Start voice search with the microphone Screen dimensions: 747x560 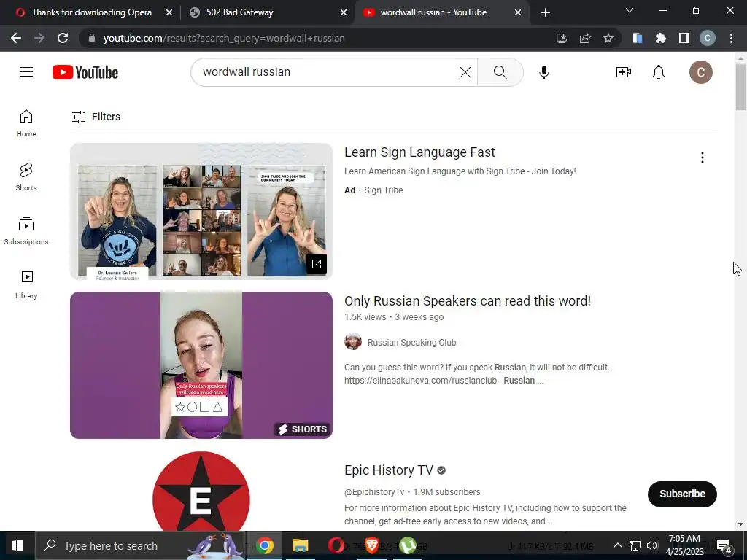click(x=543, y=72)
